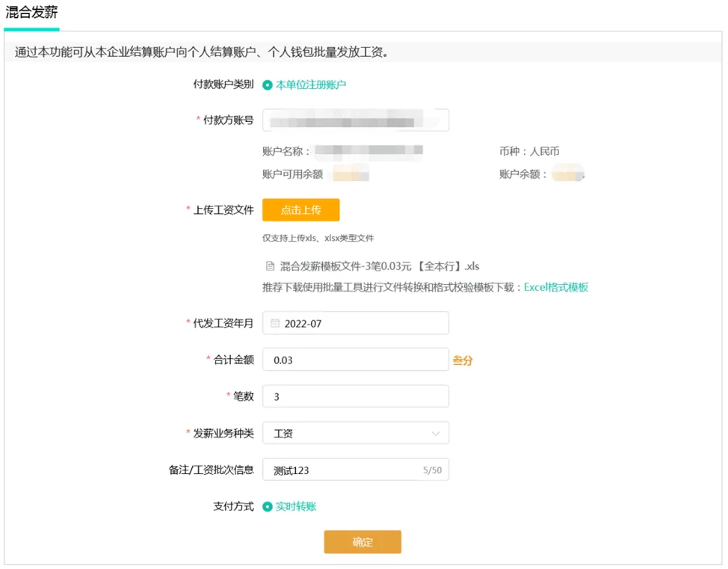Switch to the 混合发薪 tab
This screenshot has height=569, width=728.
click(x=31, y=13)
